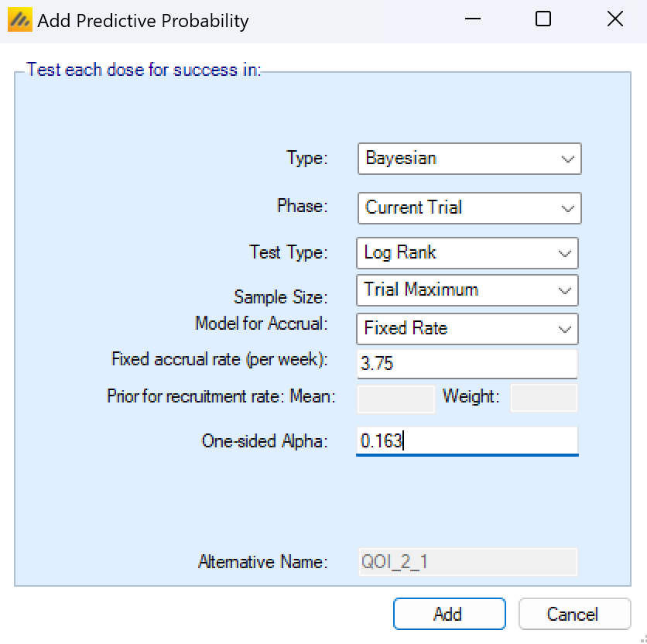Click the "One-sided Alpha:" label
This screenshot has height=644, width=647.
point(265,441)
